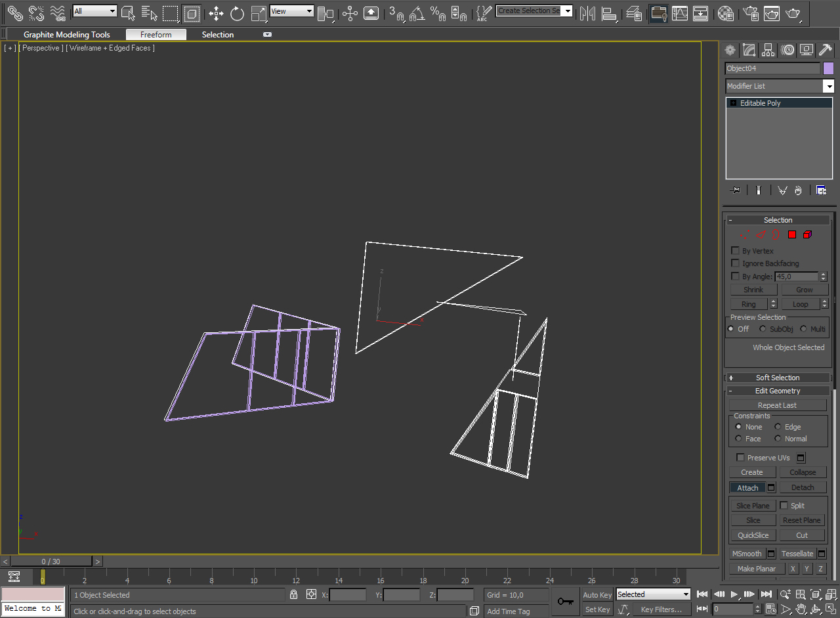Select the Rotate tool in toolbar
Image resolution: width=840 pixels, height=618 pixels.
[x=237, y=12]
